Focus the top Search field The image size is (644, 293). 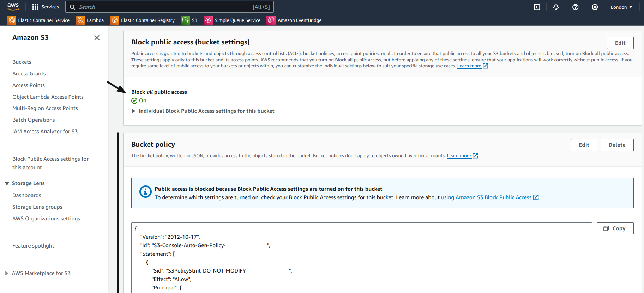click(x=169, y=7)
